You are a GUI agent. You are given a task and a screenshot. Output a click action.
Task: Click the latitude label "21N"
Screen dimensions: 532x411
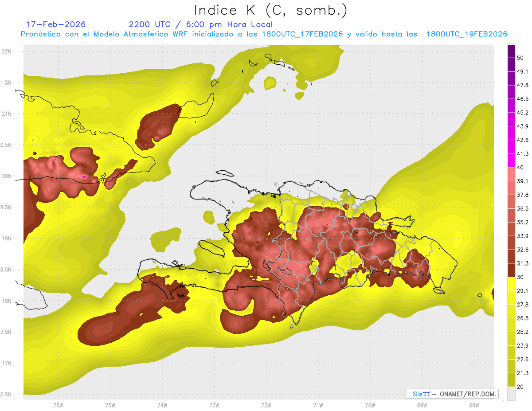(x=8, y=114)
